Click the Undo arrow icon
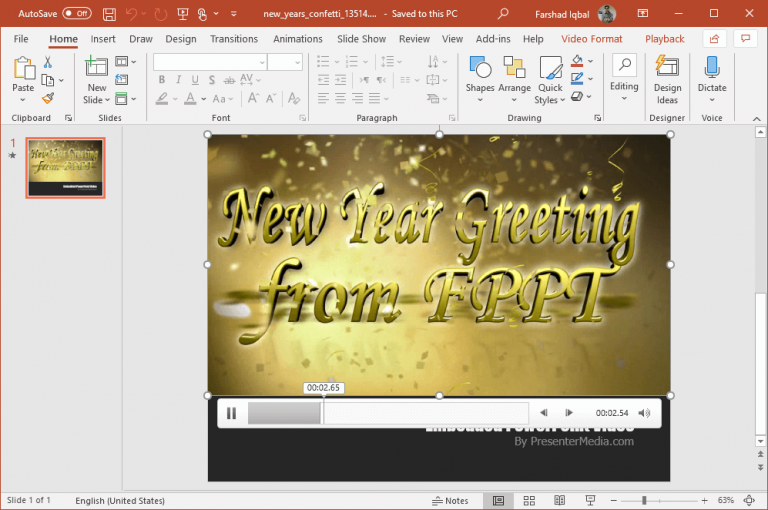This screenshot has width=768, height=510. tap(131, 14)
